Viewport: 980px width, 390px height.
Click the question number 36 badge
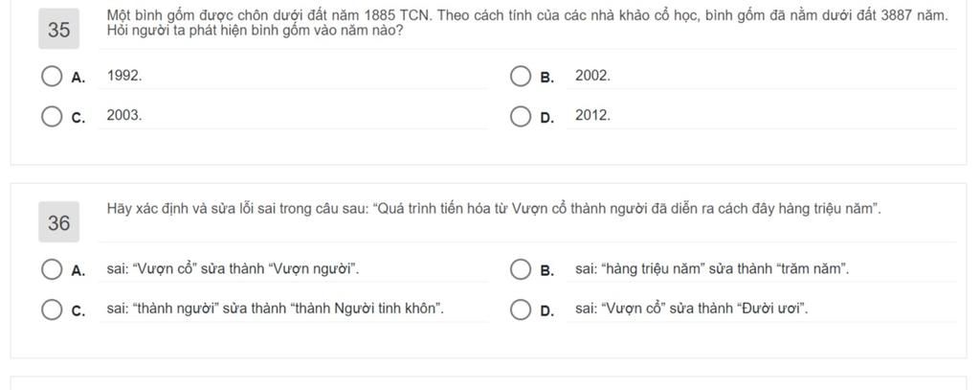(58, 222)
